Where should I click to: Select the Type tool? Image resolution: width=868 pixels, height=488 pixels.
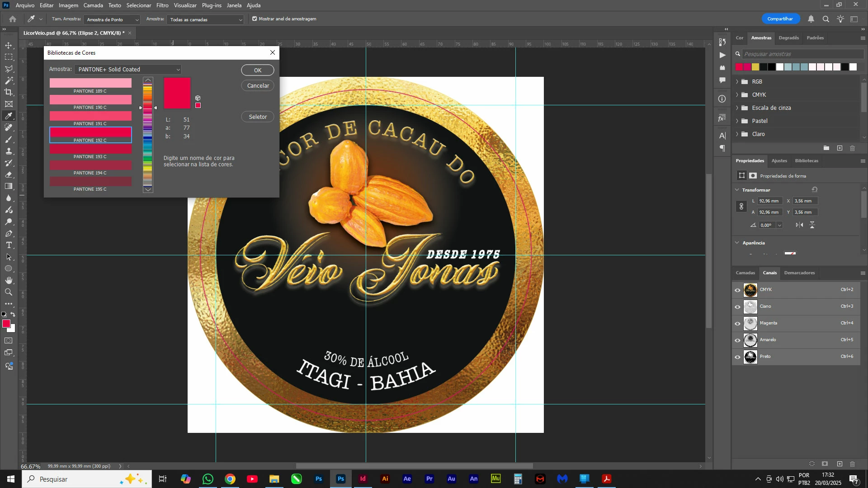point(9,245)
